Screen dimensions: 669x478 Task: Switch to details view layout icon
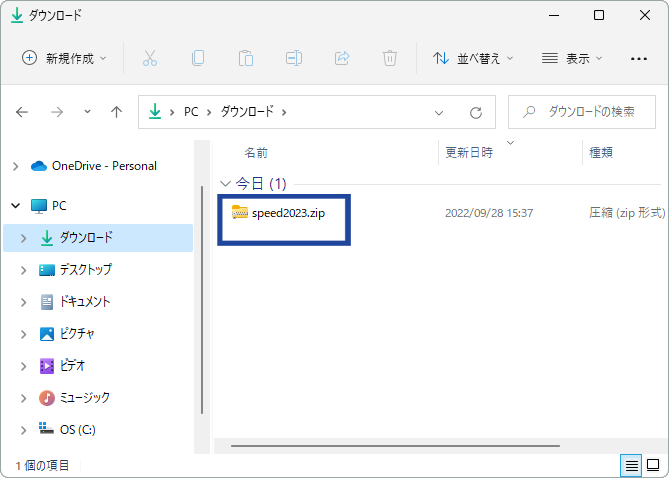coord(631,466)
